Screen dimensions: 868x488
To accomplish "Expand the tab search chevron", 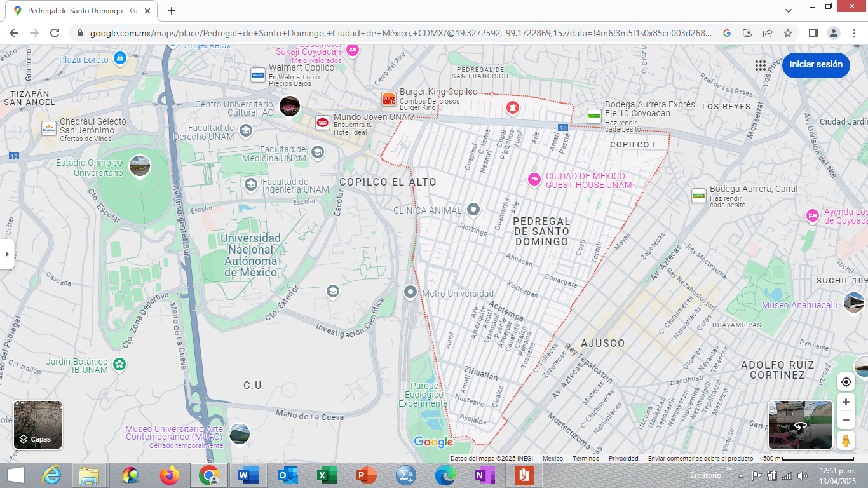I will (789, 11).
